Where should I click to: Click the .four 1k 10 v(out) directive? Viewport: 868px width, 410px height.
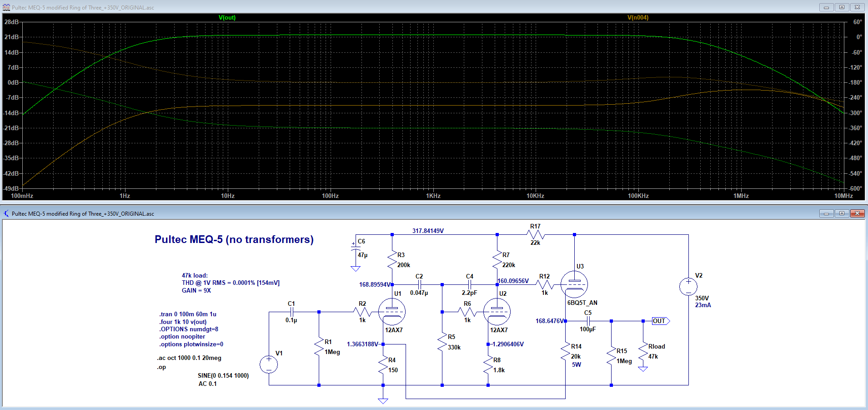coord(183,322)
